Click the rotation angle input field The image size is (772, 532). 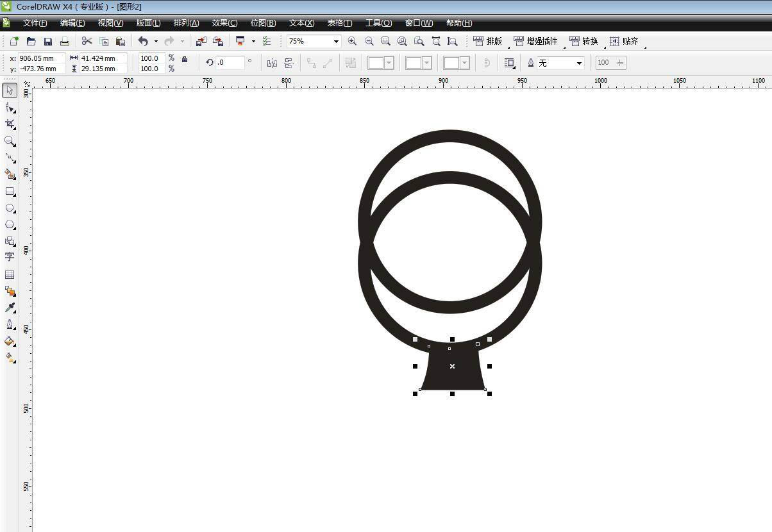tap(230, 63)
